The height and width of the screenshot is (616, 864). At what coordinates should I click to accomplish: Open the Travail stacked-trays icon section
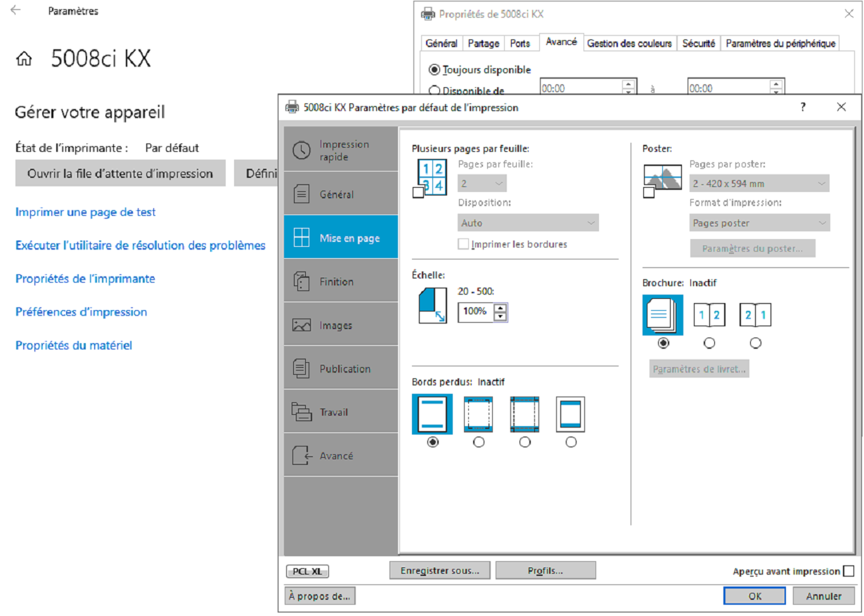click(301, 412)
